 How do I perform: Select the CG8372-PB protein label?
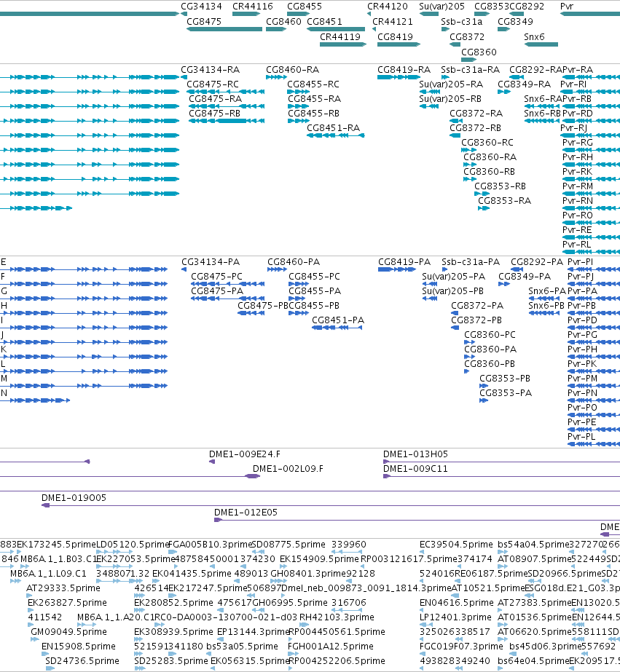[x=476, y=320]
